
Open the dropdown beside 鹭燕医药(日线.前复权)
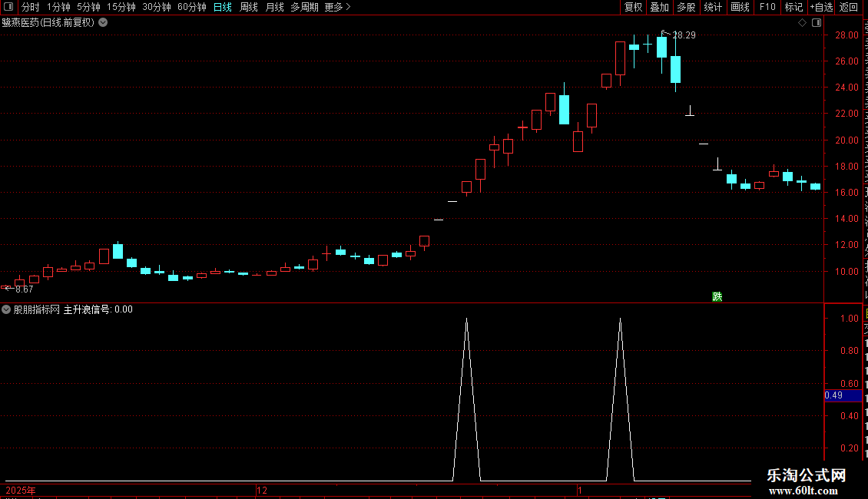pos(103,23)
